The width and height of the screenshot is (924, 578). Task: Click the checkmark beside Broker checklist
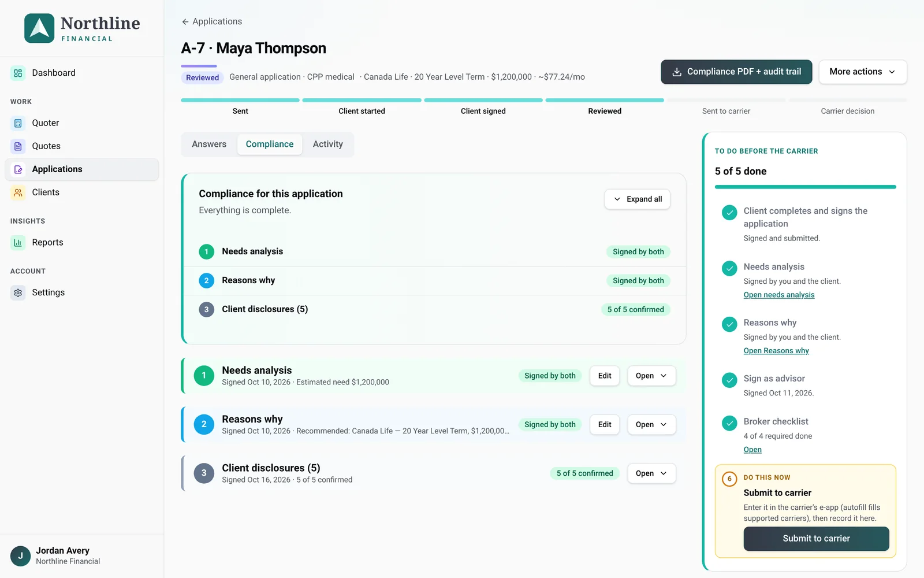(x=729, y=423)
